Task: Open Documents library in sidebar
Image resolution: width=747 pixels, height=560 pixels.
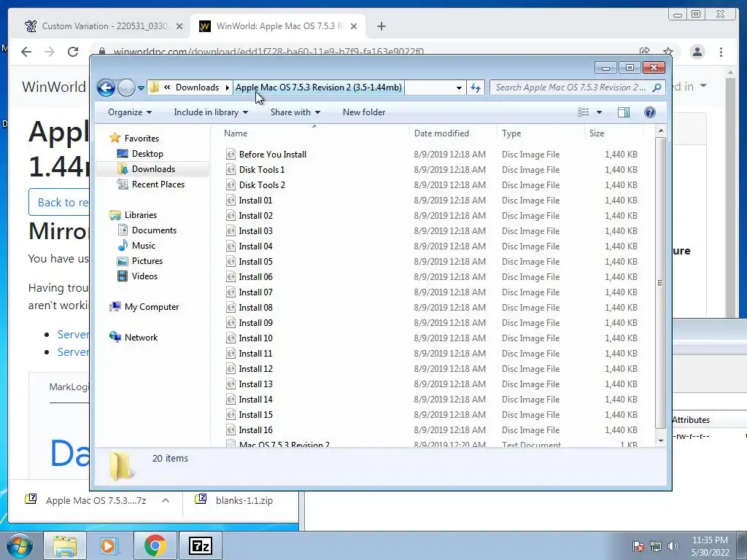Action: point(154,230)
